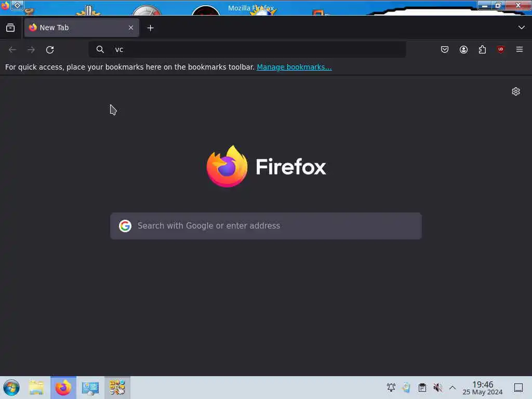Launch the file manager from taskbar
This screenshot has width=532, height=399.
pyautogui.click(x=36, y=388)
